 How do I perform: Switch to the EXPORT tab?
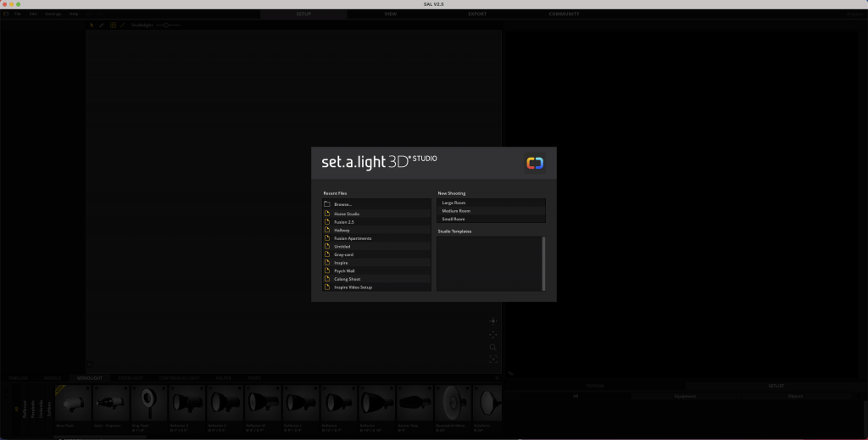[477, 14]
